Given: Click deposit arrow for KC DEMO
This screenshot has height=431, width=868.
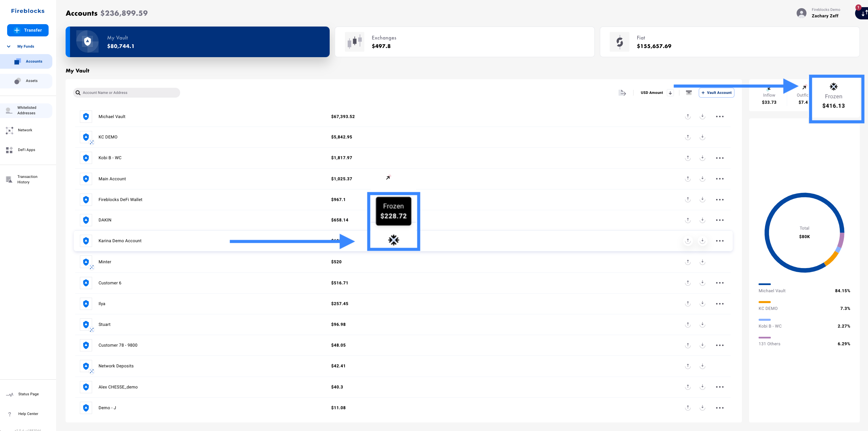Looking at the screenshot, I should (x=702, y=137).
